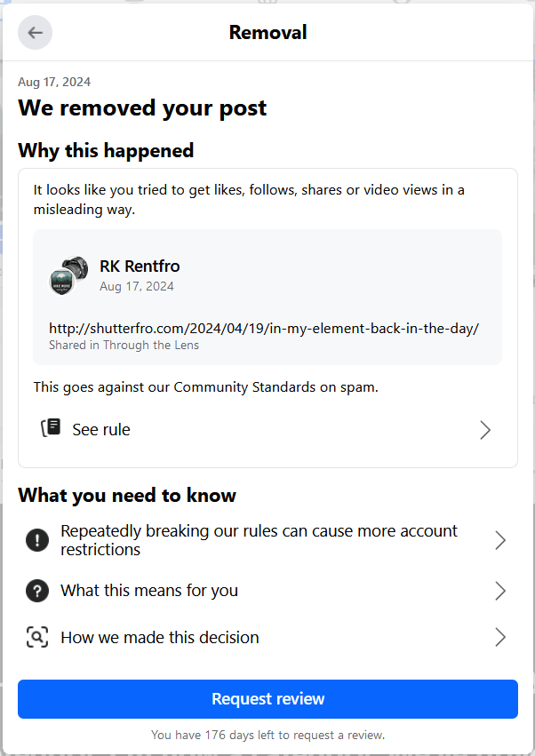The image size is (535, 756).
Task: Expand the See rule chevron
Action: [485, 430]
